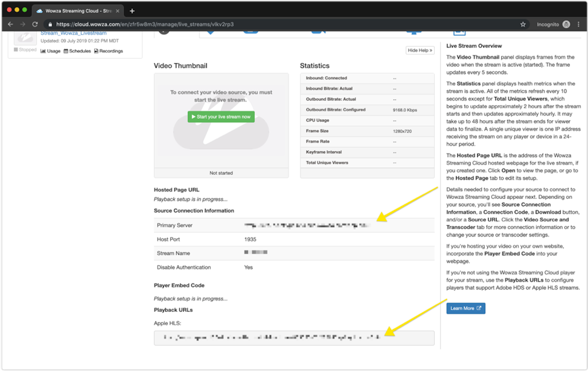Click the bookmark star icon
The height and width of the screenshot is (371, 588).
coord(523,24)
